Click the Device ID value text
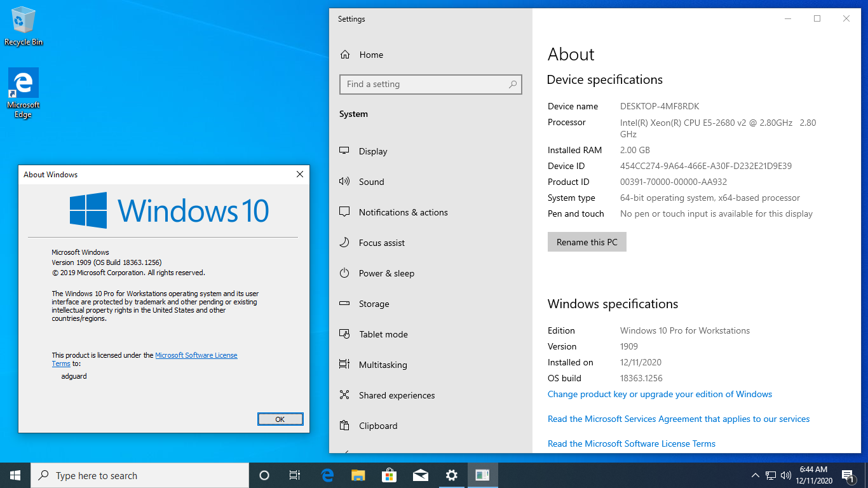Viewport: 868px width, 488px height. coord(706,166)
